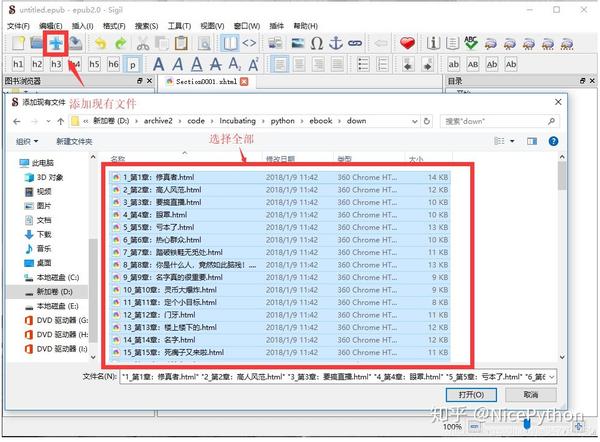Click the New file toolbar icon
This screenshot has width=600, height=442.
pos(18,43)
